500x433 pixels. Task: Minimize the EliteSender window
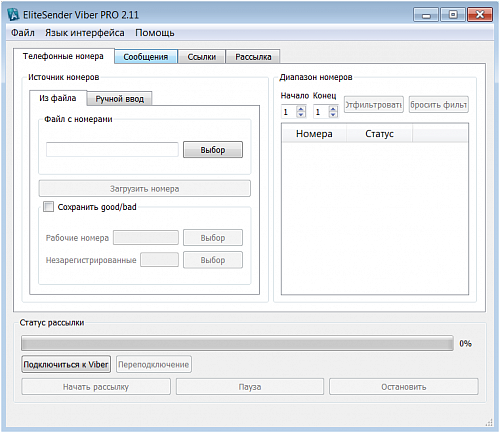(426, 15)
